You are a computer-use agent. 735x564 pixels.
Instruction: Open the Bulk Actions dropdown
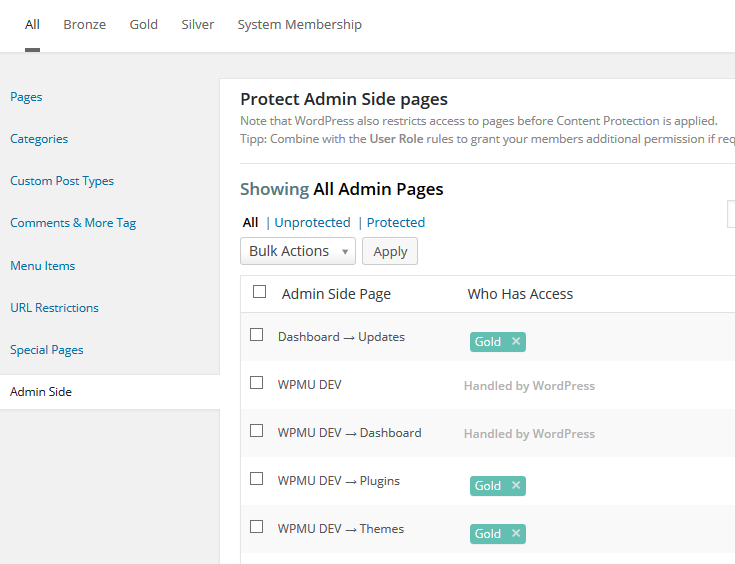point(298,251)
